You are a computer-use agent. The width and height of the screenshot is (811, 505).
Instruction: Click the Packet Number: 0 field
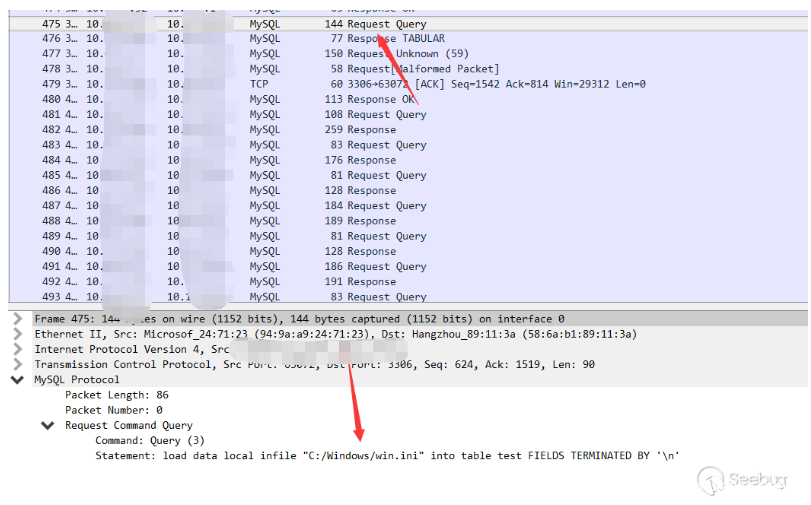[x=113, y=410]
